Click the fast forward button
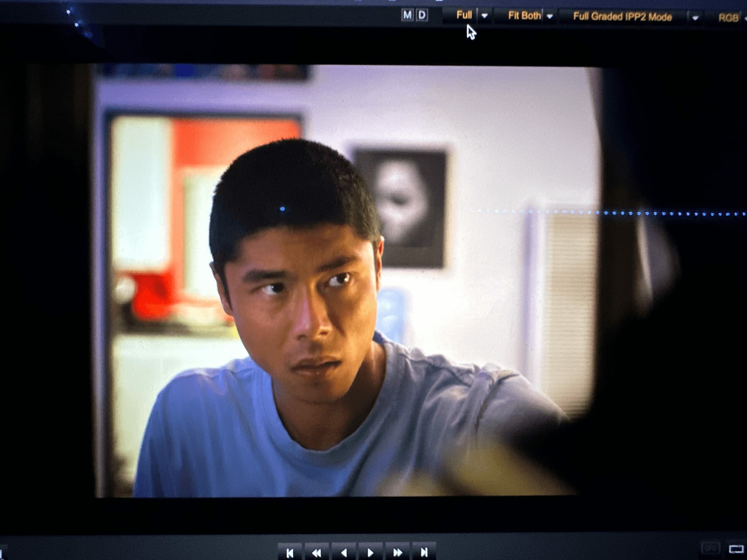This screenshot has width=747, height=560. [x=398, y=553]
